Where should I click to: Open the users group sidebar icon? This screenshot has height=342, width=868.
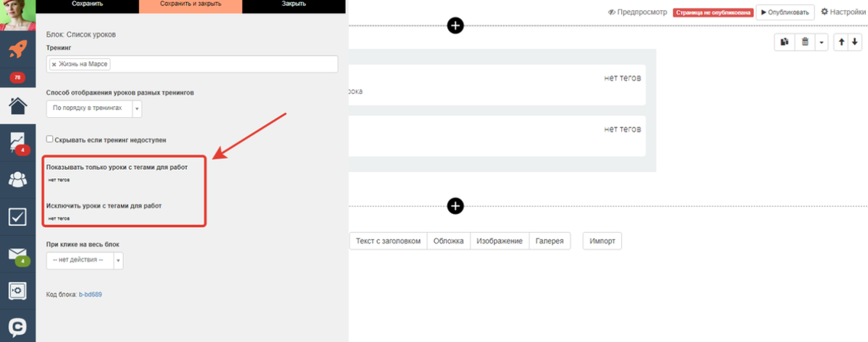pos(17,179)
